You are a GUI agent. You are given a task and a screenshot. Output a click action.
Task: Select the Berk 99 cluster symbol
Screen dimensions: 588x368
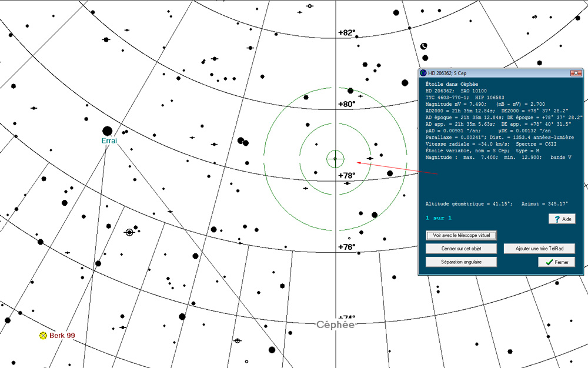point(43,336)
